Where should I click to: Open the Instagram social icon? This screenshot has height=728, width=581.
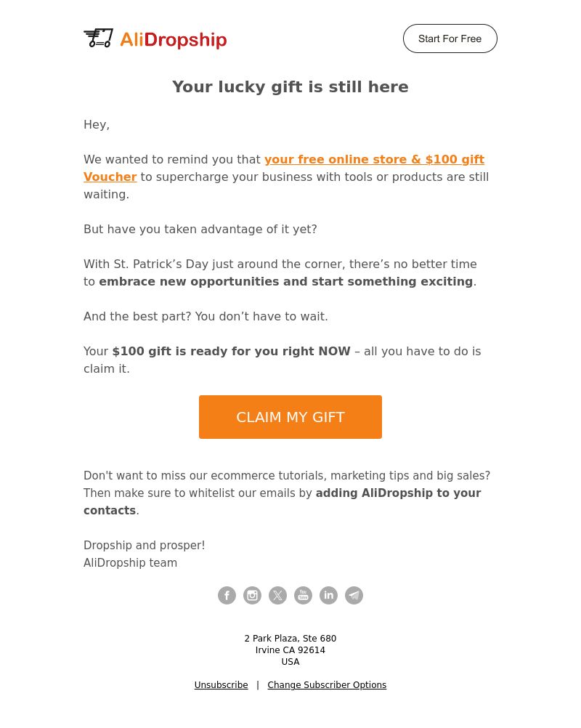[x=253, y=595]
